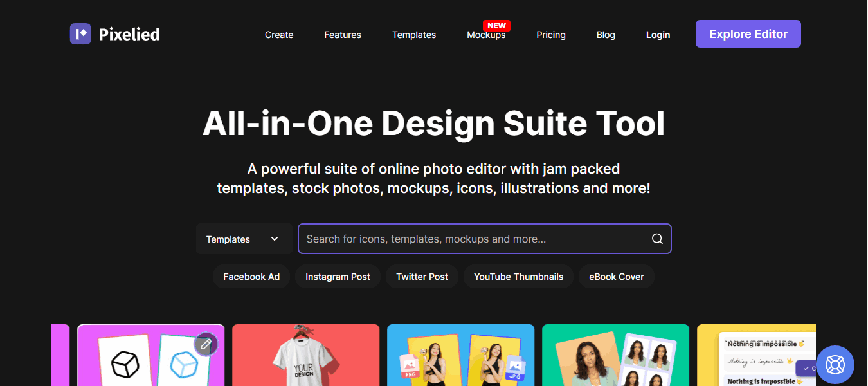Select the Facebook Ad suggestion chip
The height and width of the screenshot is (386, 868).
(251, 277)
